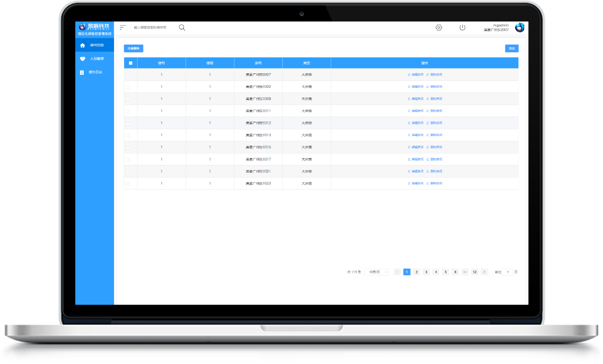
Task: Check the box for room 美豪广州东8907
Action: (x=128, y=75)
